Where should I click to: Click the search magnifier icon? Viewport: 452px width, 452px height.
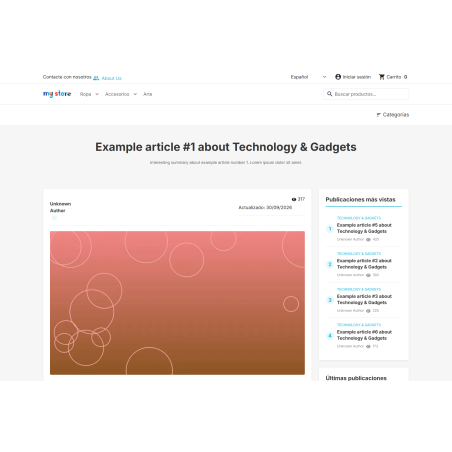pyautogui.click(x=329, y=94)
